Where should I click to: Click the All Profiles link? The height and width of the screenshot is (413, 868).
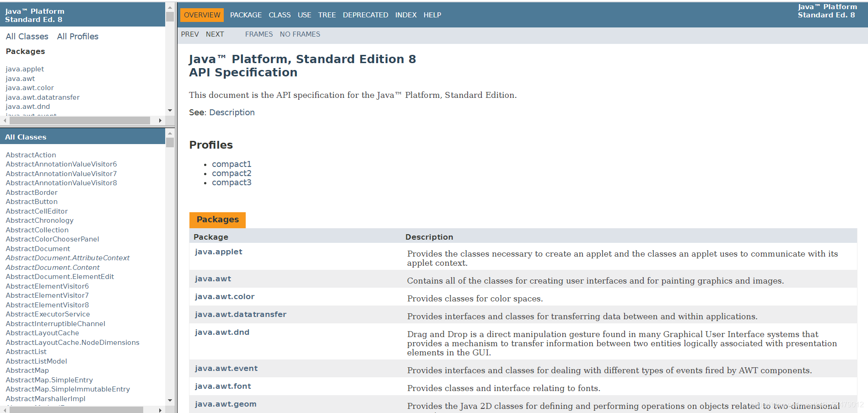[x=78, y=37]
